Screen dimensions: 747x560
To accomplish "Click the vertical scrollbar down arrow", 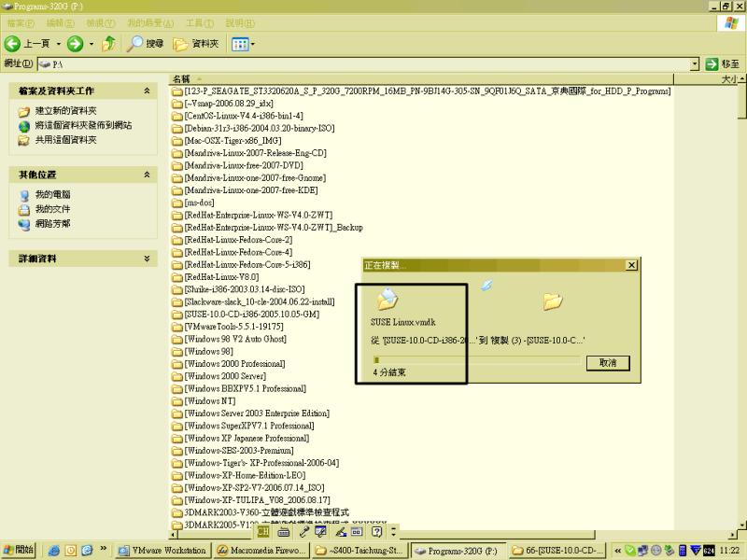I will [x=742, y=525].
